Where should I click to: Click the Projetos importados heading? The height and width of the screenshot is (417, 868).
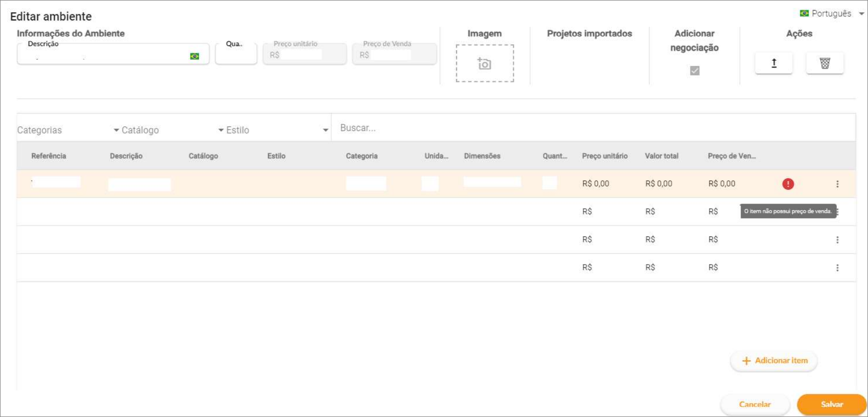[590, 33]
